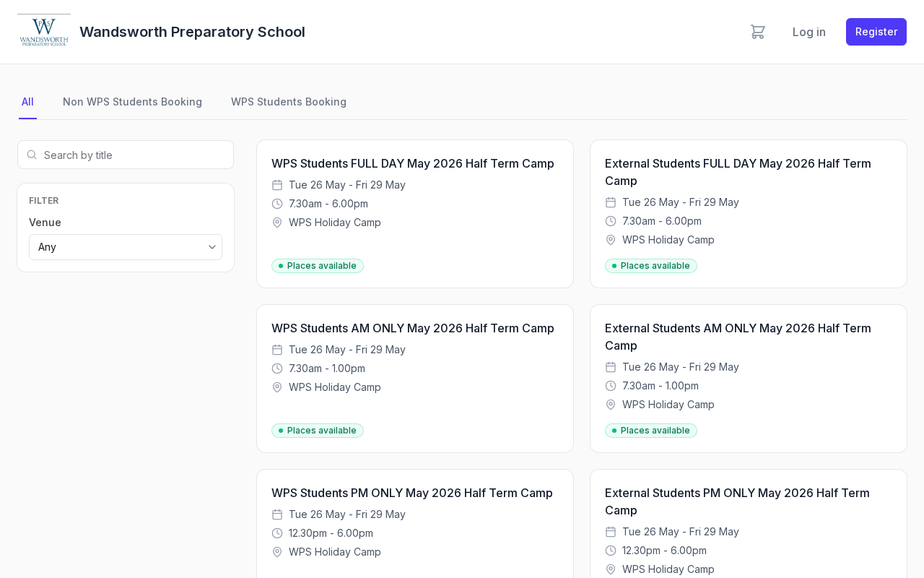Click location pin on External FULL DAY card
Viewport: 924px width, 578px height.
[x=611, y=240]
